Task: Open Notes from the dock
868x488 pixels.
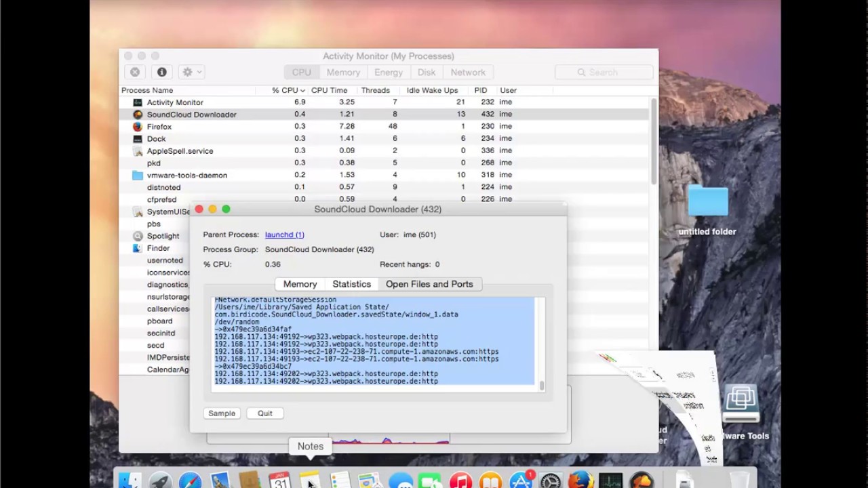Action: pos(310,481)
